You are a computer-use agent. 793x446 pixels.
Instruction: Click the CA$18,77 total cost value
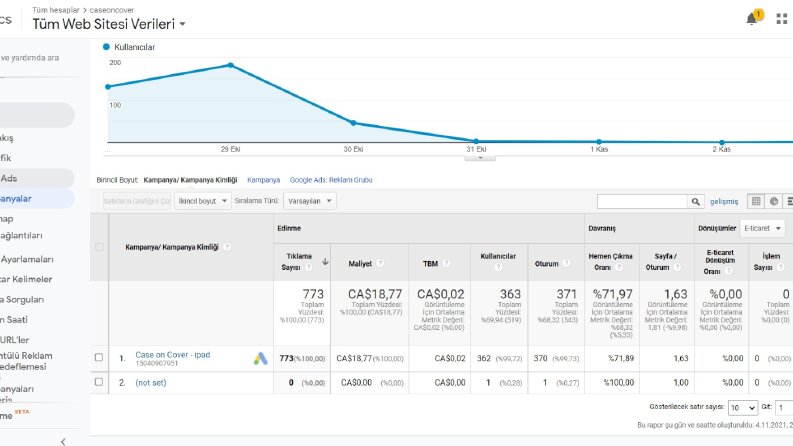click(x=375, y=294)
